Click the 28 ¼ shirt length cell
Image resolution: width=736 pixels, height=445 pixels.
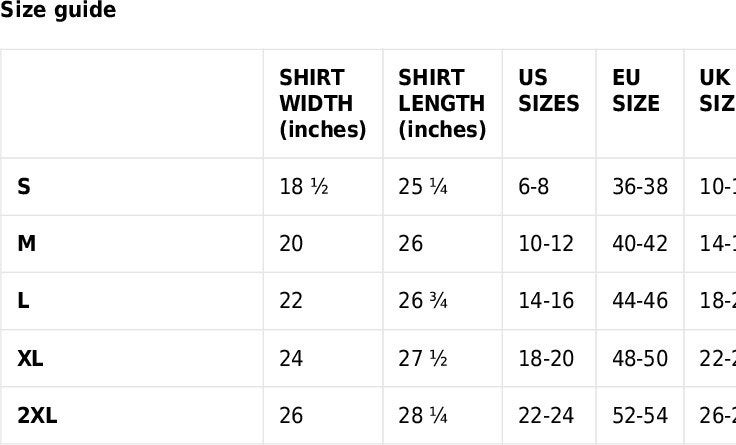pyautogui.click(x=443, y=416)
